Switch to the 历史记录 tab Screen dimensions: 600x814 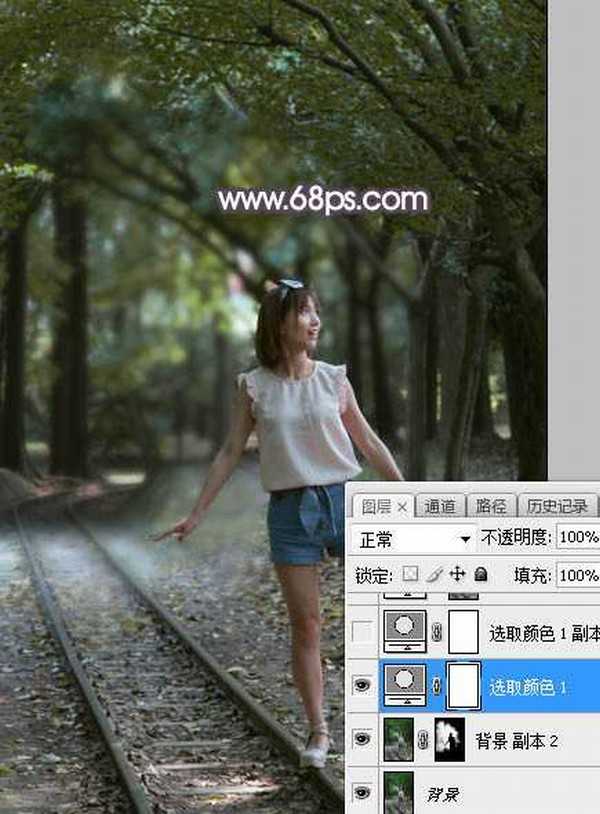[557, 507]
